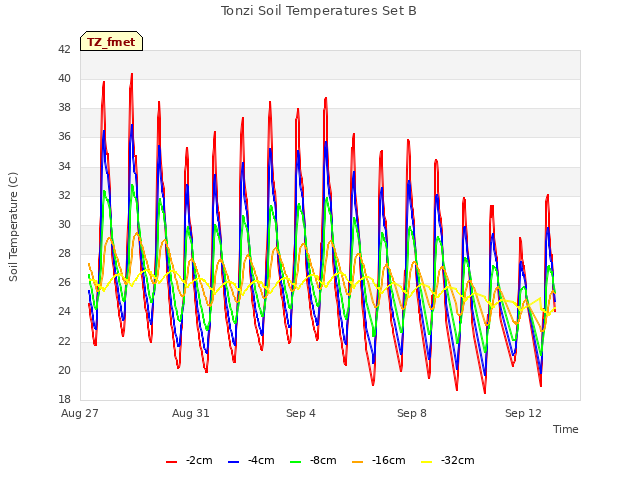
Task: Click the chart title Tonzi Soil Temperatures Set B
Action: 319,11
